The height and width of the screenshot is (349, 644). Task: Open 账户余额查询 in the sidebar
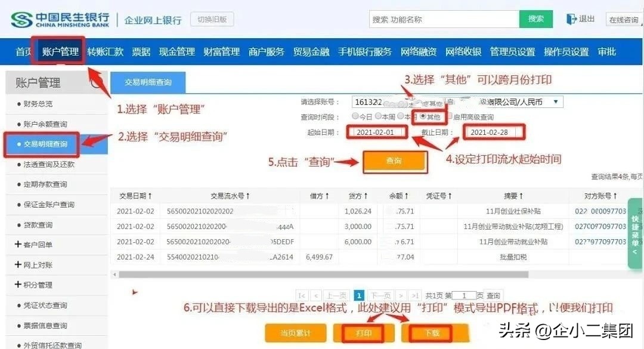45,124
